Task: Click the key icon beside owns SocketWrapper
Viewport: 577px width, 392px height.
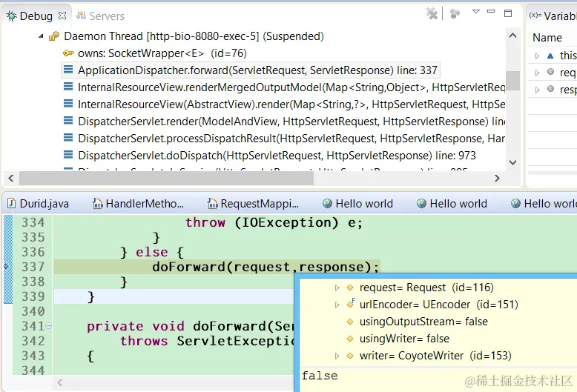Action: [68, 53]
